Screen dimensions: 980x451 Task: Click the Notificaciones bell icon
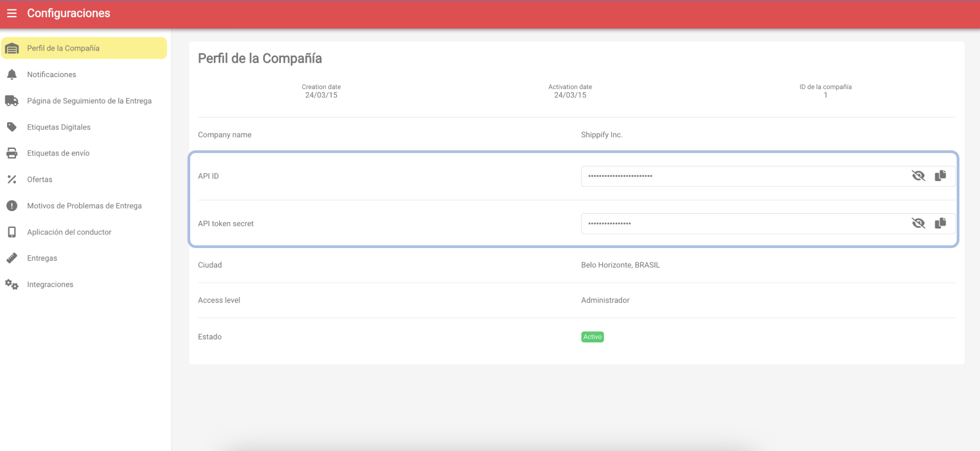[12, 74]
